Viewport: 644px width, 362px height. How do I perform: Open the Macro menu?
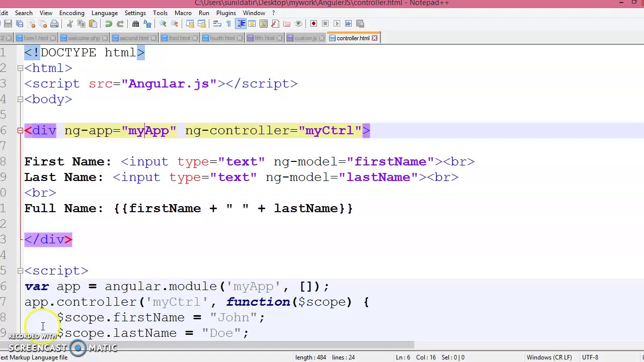(x=183, y=13)
